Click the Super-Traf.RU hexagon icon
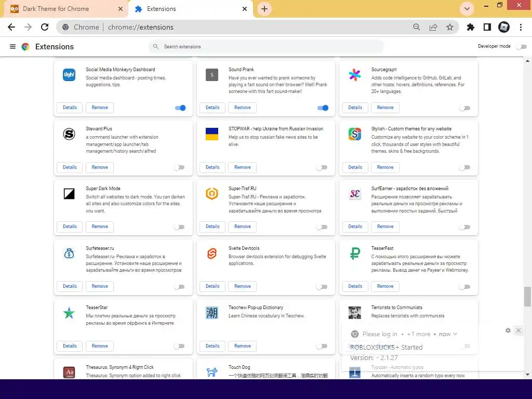This screenshot has width=532, height=399. [x=212, y=194]
